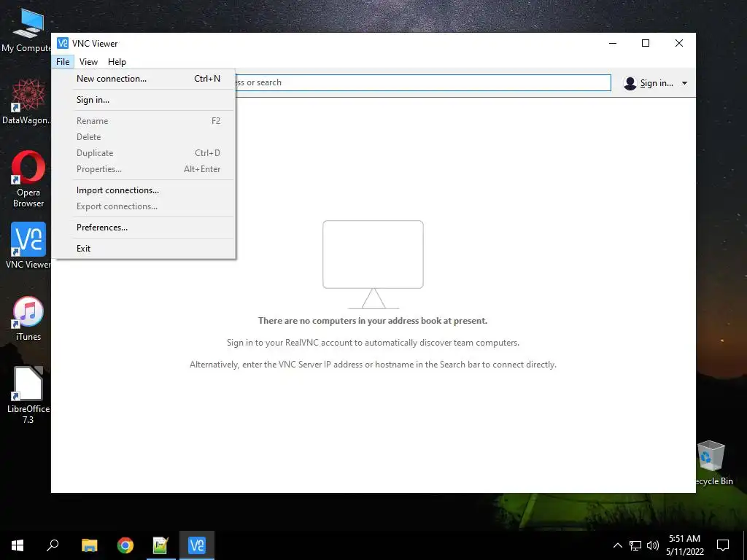Close the VNC Viewer window
747x560 pixels.
coord(679,43)
